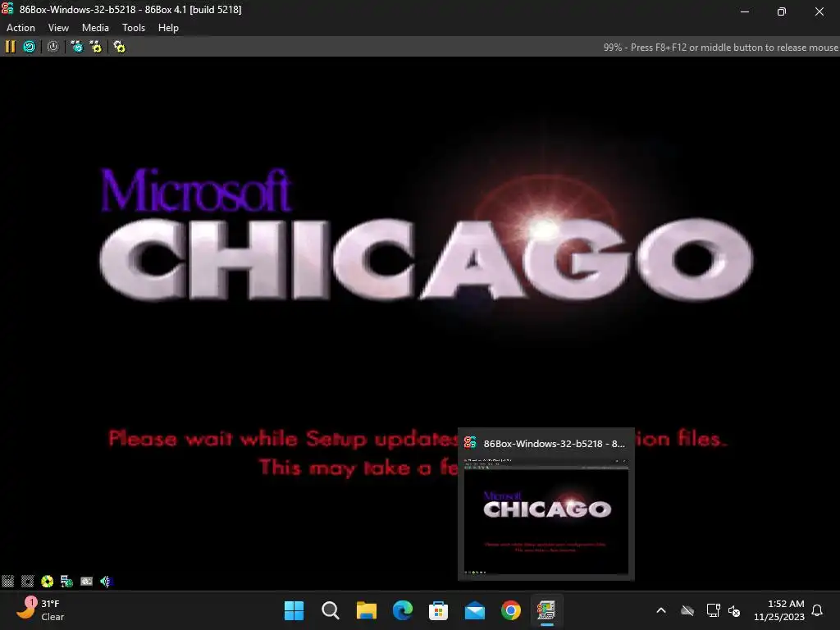Open taskbar Search
The width and height of the screenshot is (840, 630).
pos(330,610)
